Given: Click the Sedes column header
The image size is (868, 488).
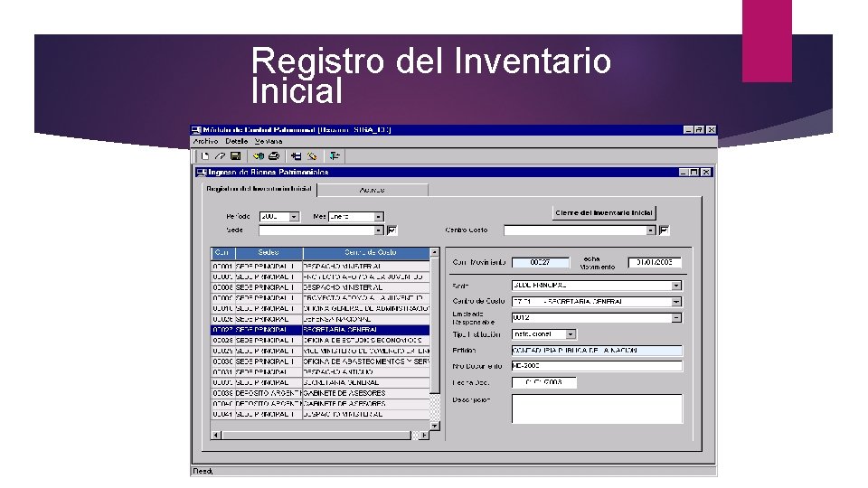Looking at the screenshot, I should point(269,253).
